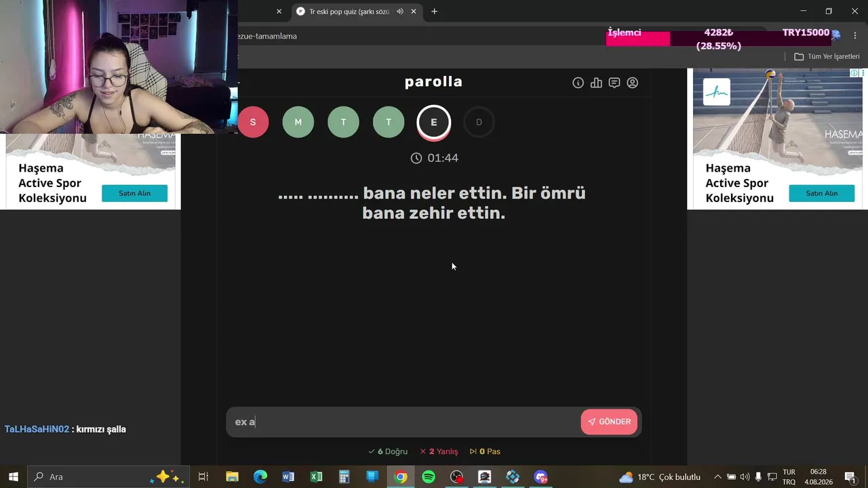Click the parolla logo title
The width and height of the screenshot is (868, 488).
433,82
